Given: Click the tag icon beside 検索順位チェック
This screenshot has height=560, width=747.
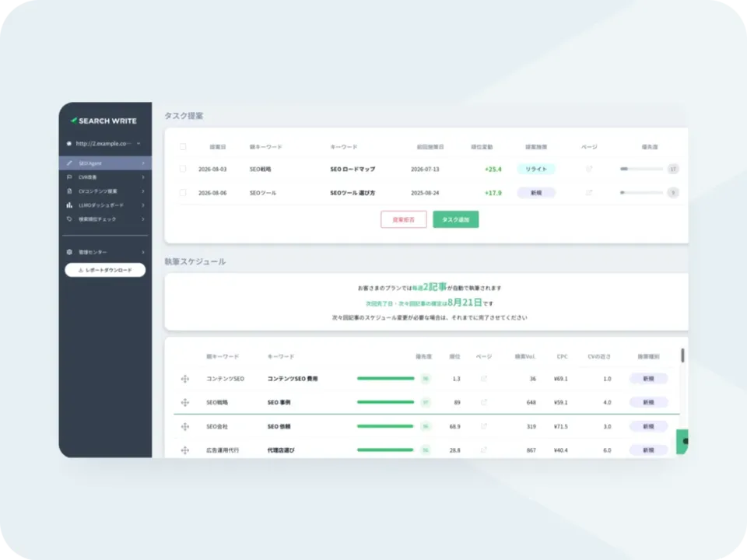Looking at the screenshot, I should [x=69, y=219].
